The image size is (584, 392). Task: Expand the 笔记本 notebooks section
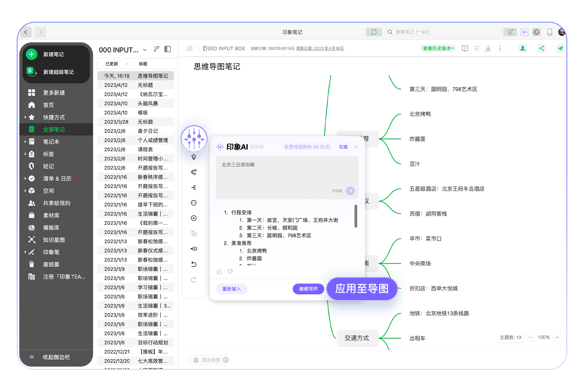[25, 142]
